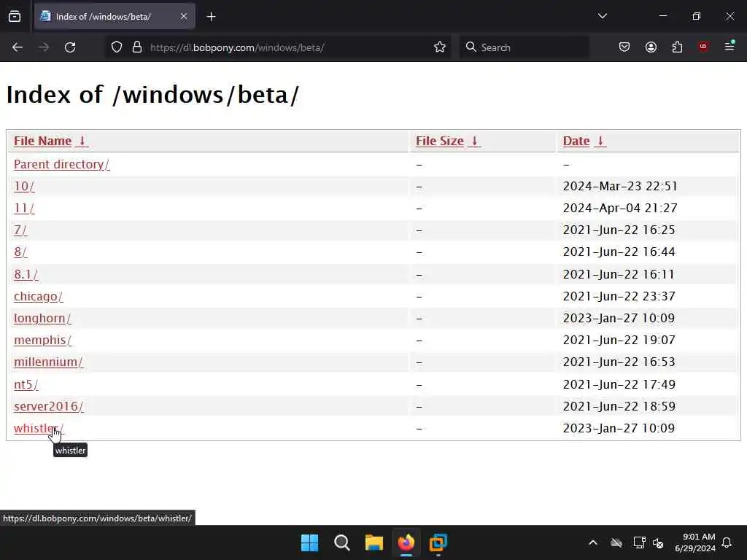Screen dimensions: 747x560
Task: Close the Index of /windows/beta/ tab
Action: 183,17
